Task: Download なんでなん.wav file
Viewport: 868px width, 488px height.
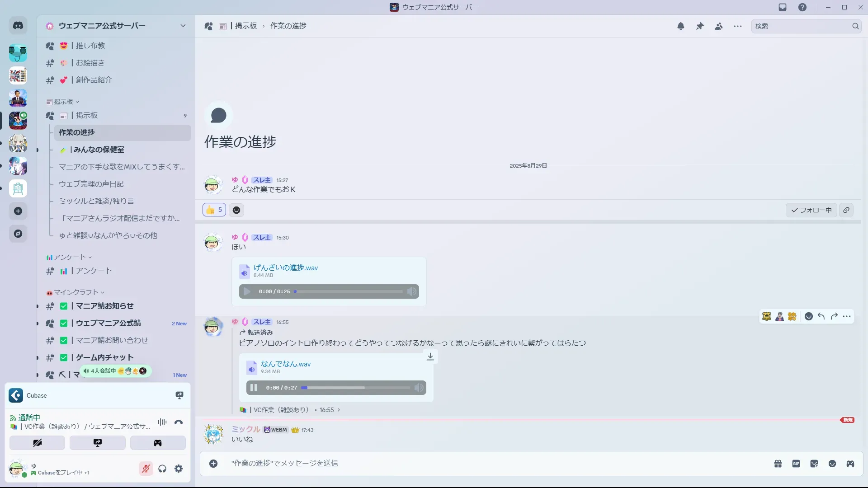Action: pyautogui.click(x=430, y=357)
